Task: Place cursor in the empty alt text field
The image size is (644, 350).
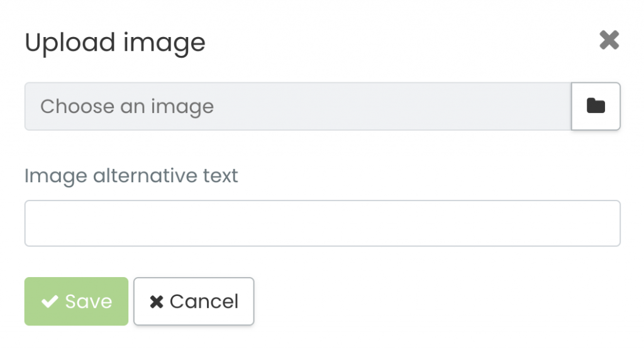Action: (323, 223)
